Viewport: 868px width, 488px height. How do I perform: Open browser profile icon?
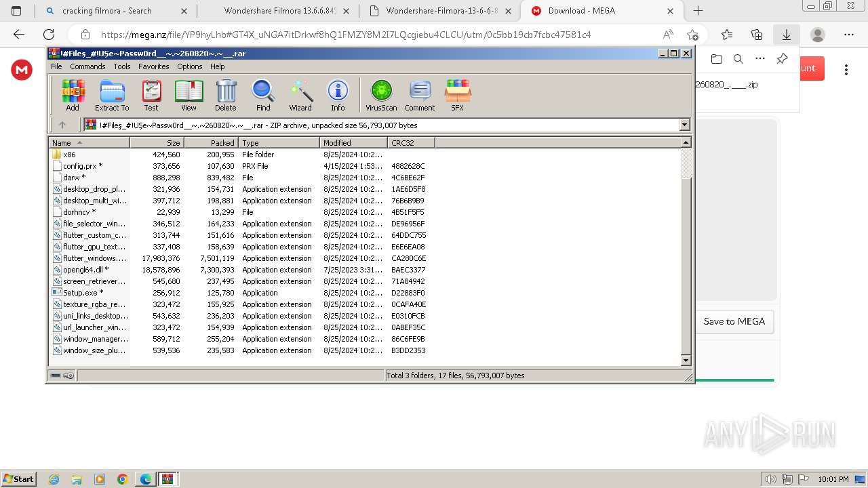(818, 35)
